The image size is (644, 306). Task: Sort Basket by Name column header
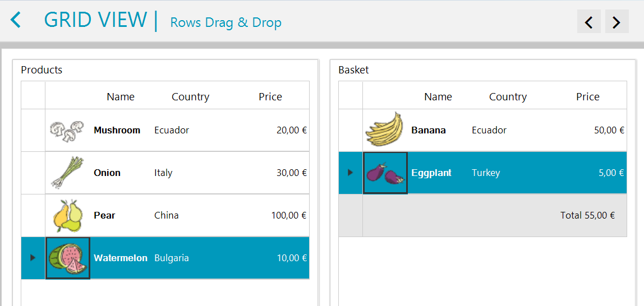(438, 96)
